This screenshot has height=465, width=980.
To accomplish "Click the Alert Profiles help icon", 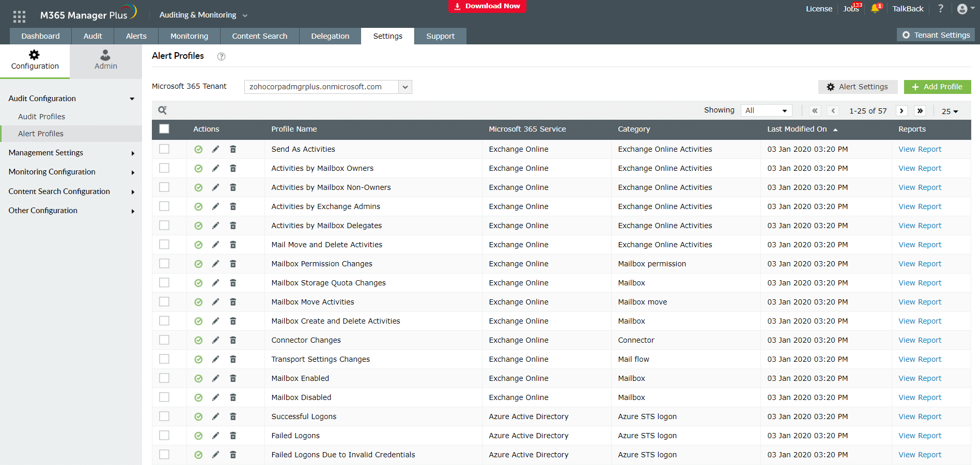I will click(x=221, y=56).
